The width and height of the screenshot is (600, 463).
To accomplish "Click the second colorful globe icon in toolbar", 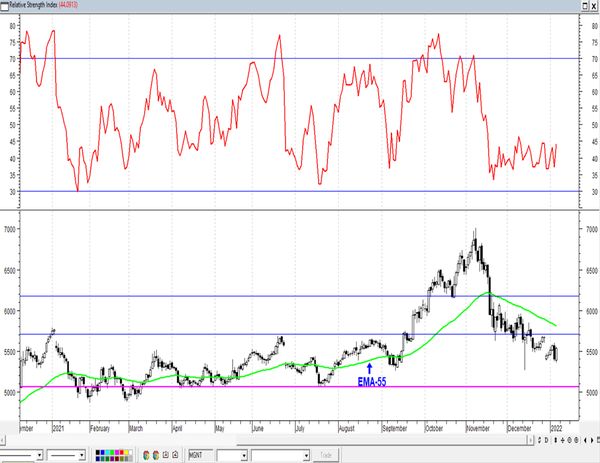I will (156, 455).
